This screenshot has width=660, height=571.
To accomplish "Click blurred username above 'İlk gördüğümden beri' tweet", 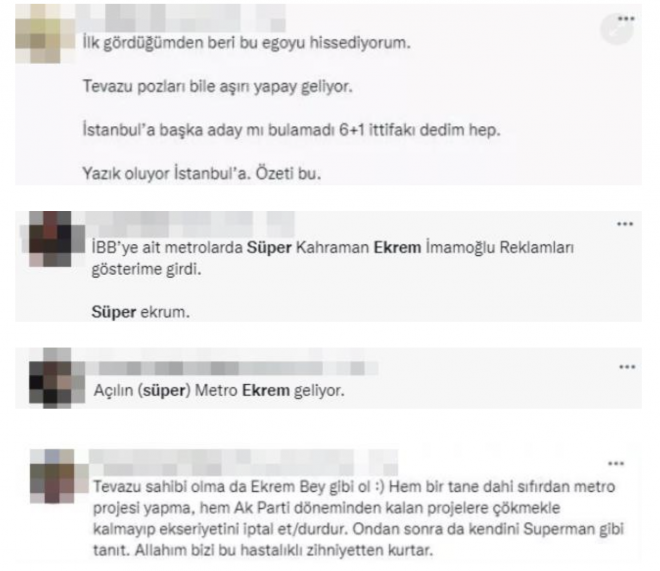I will point(181,18).
